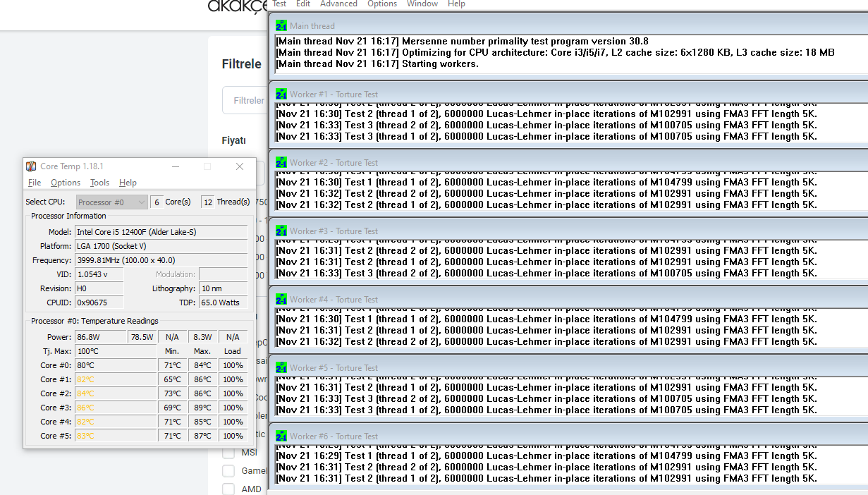Click the Worker #3 Torture Test window icon
Screen dimensions: 868x495
tap(281, 231)
